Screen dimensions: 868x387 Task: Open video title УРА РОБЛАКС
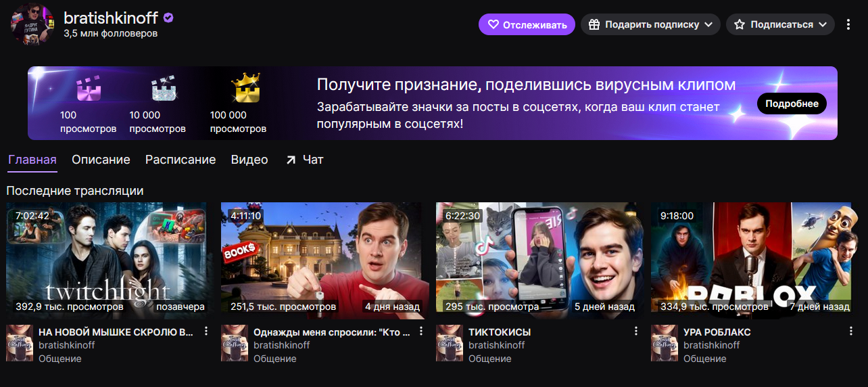pos(717,332)
